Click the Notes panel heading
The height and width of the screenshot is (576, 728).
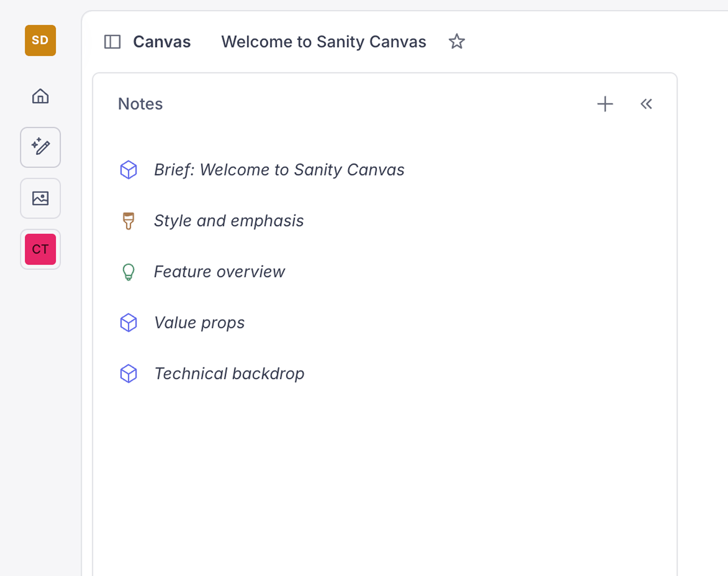[x=140, y=104]
